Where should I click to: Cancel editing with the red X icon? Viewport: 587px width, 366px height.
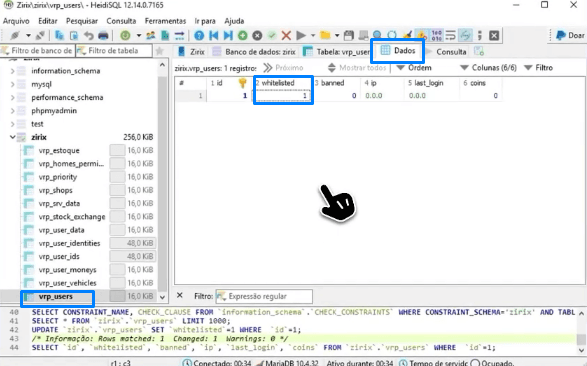pyautogui.click(x=286, y=36)
